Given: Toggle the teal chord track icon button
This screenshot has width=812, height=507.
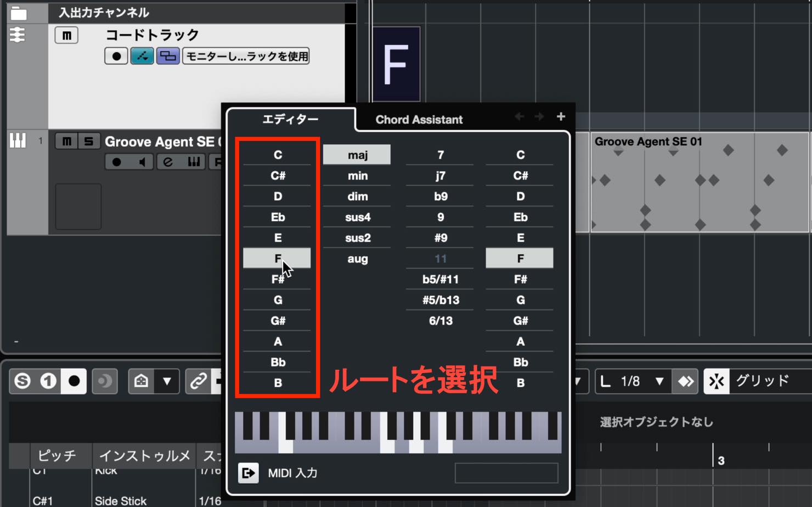Looking at the screenshot, I should click(x=142, y=56).
